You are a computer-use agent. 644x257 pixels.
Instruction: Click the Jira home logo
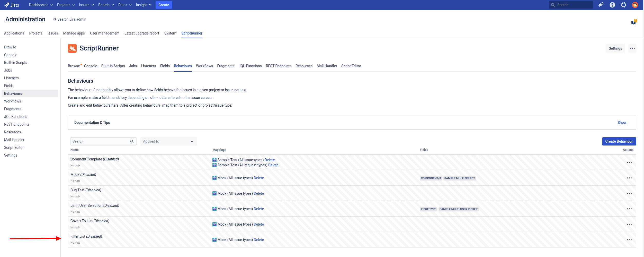pos(12,5)
